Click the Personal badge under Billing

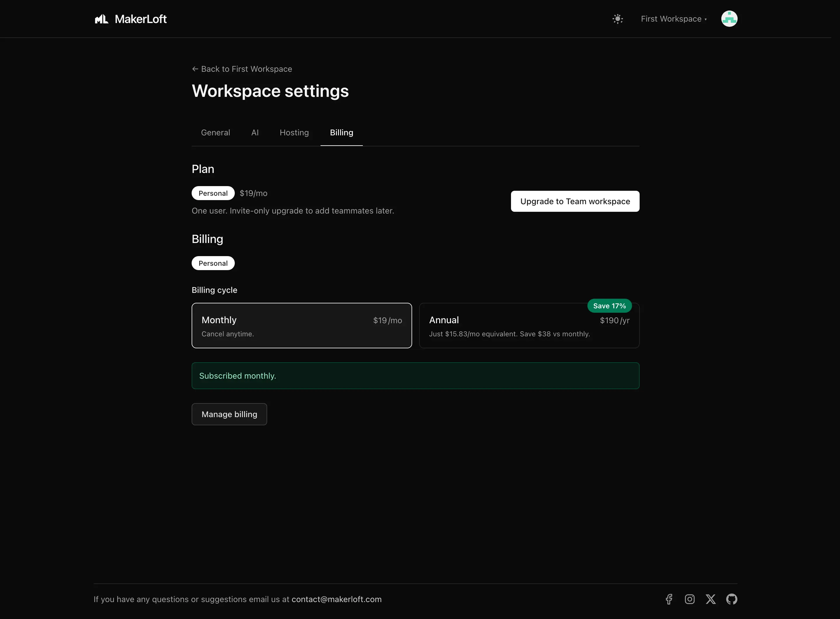click(213, 263)
